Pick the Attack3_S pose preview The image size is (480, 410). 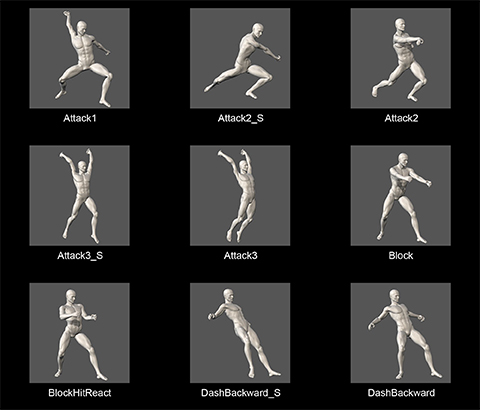[x=79, y=196]
